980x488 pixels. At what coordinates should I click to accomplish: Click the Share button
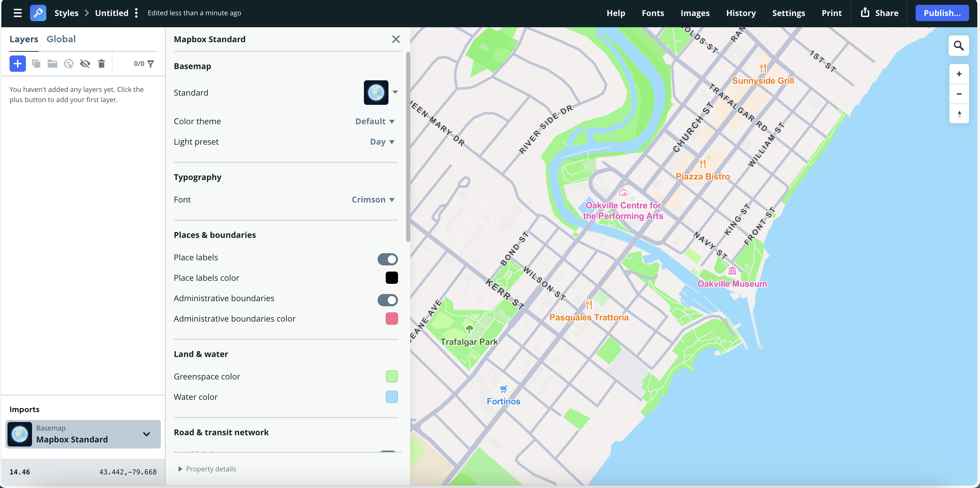pos(879,13)
